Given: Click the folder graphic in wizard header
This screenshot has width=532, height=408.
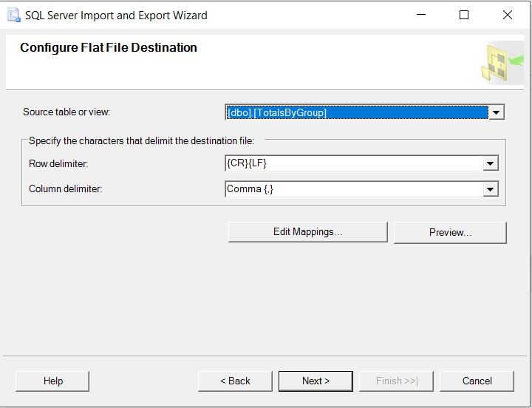Looking at the screenshot, I should (502, 62).
